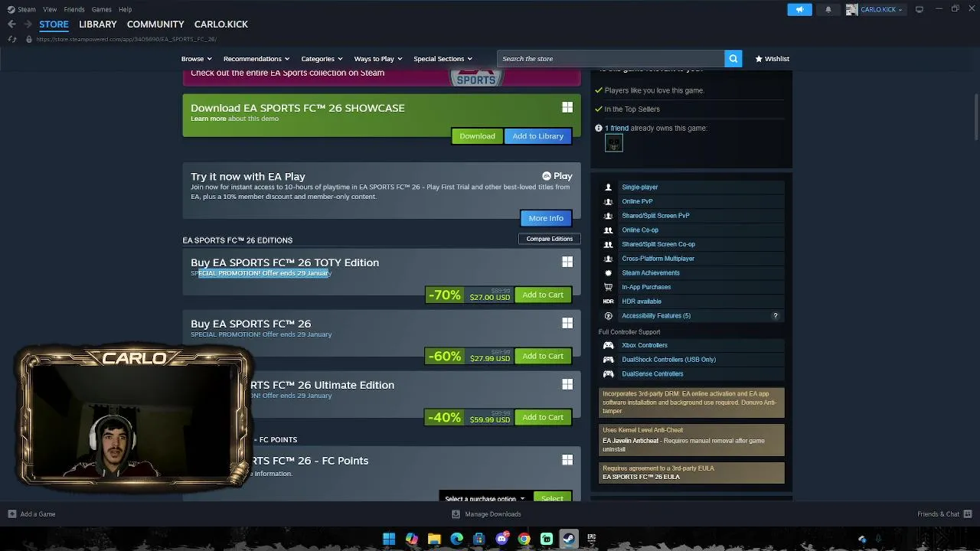
Task: Click the Manage Downloads icon
Action: click(x=456, y=514)
